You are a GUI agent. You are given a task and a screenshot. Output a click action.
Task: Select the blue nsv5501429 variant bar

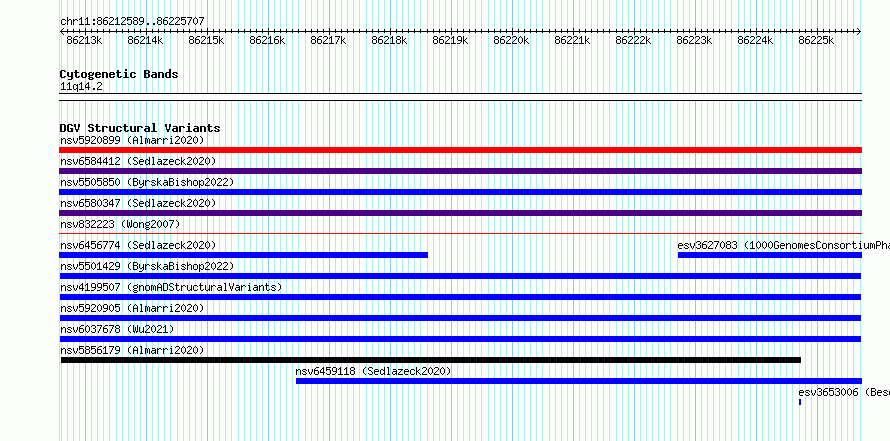460,276
